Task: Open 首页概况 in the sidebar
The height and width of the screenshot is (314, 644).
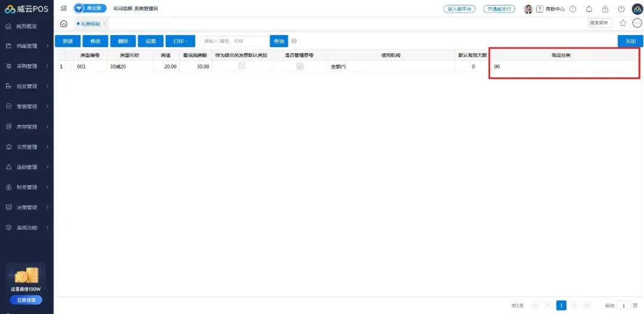Action: click(x=27, y=26)
